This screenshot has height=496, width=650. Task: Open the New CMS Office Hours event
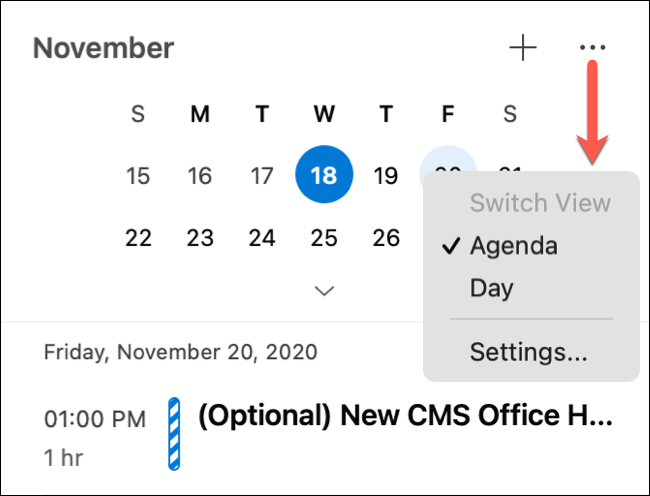405,417
